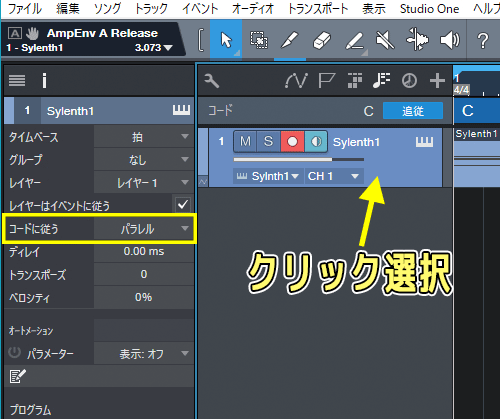Click the chord track key C value
The height and width of the screenshot is (419, 500).
[368, 111]
